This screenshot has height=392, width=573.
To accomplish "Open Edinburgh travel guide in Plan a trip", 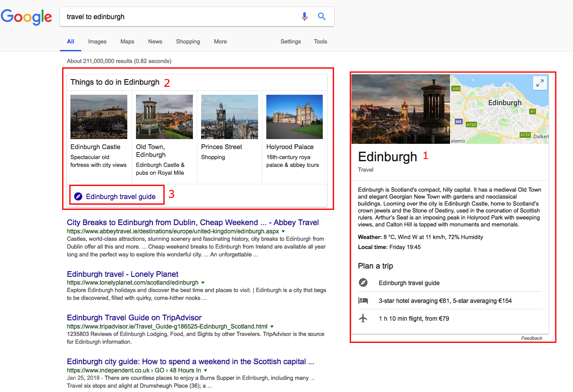I will pos(409,283).
